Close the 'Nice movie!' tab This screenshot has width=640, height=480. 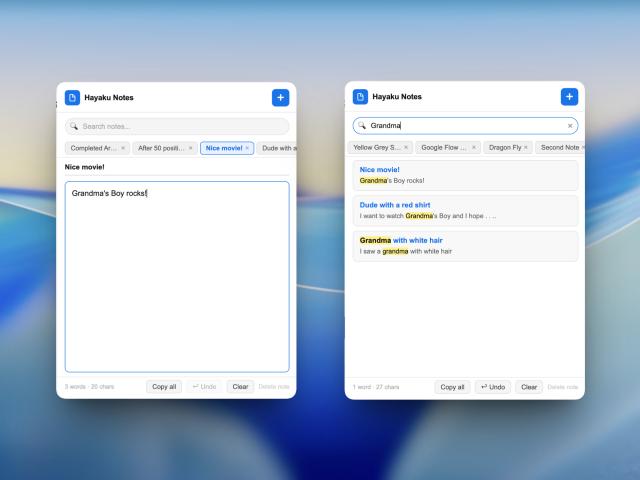click(x=247, y=148)
